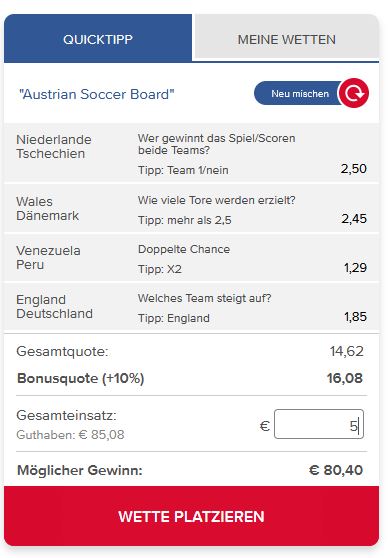Click the 1,29 odds for Doppelte Chance
Screen dimensions: 388x558
(355, 268)
